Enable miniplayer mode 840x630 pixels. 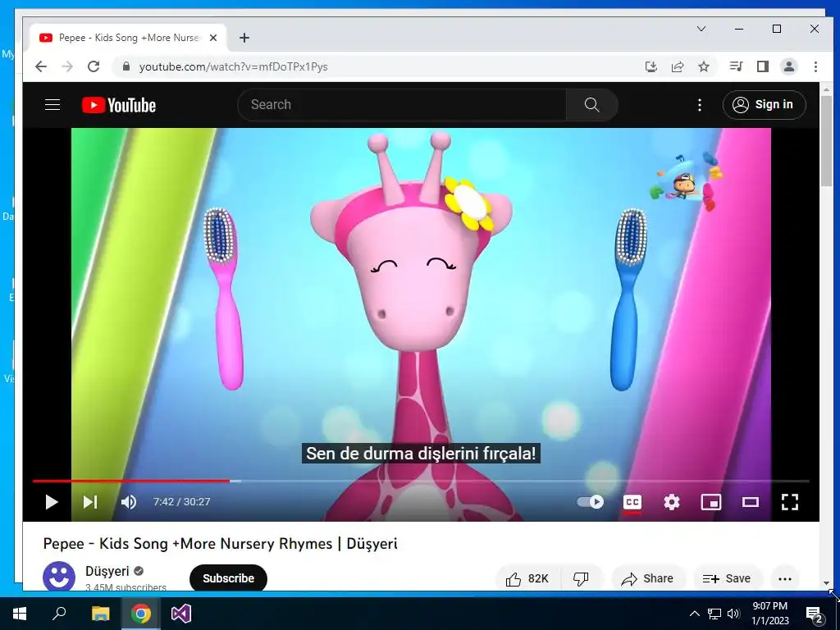click(x=711, y=502)
